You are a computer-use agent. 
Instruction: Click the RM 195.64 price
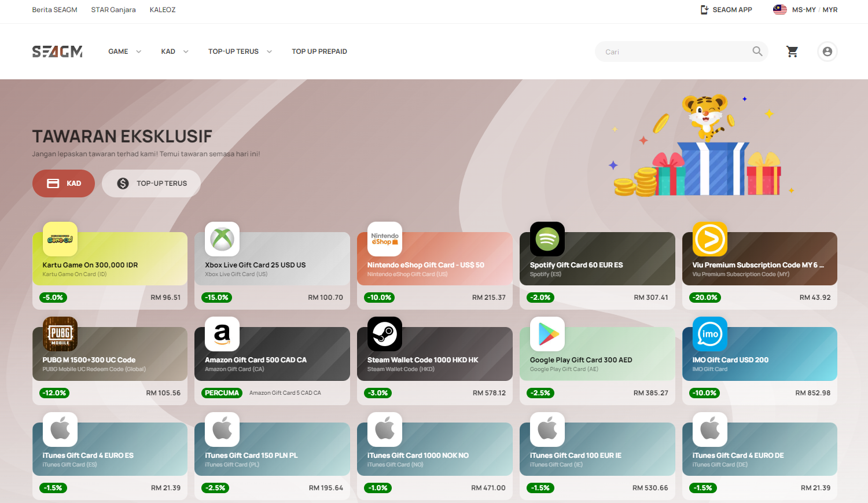point(326,488)
